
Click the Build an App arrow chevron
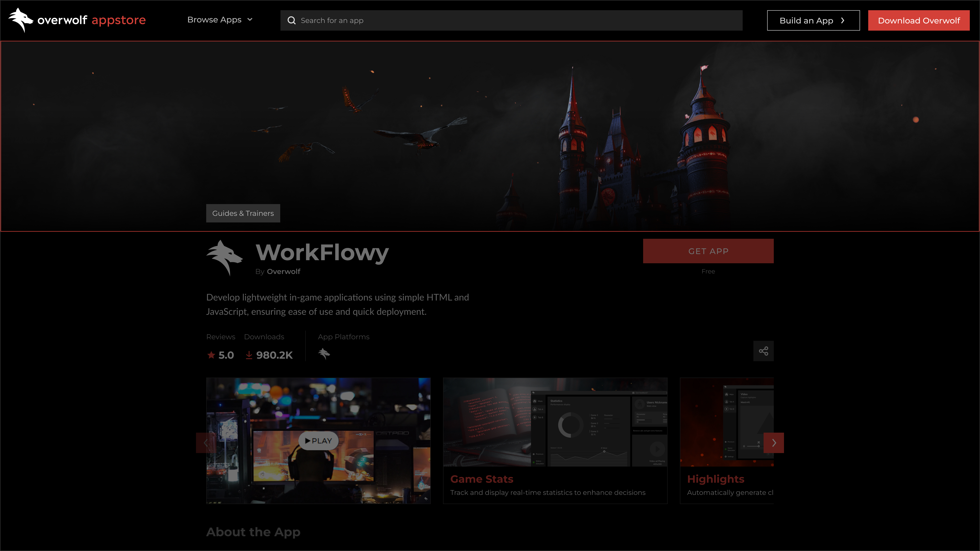point(843,20)
